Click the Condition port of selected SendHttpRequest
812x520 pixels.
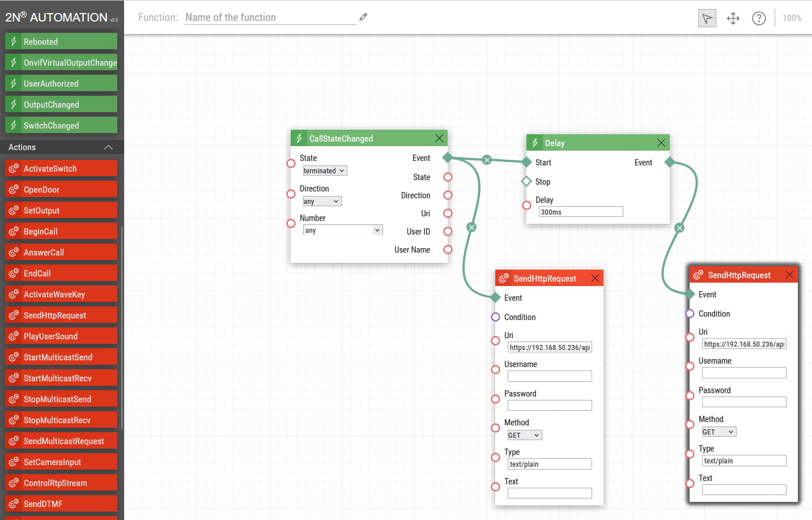[x=690, y=314]
